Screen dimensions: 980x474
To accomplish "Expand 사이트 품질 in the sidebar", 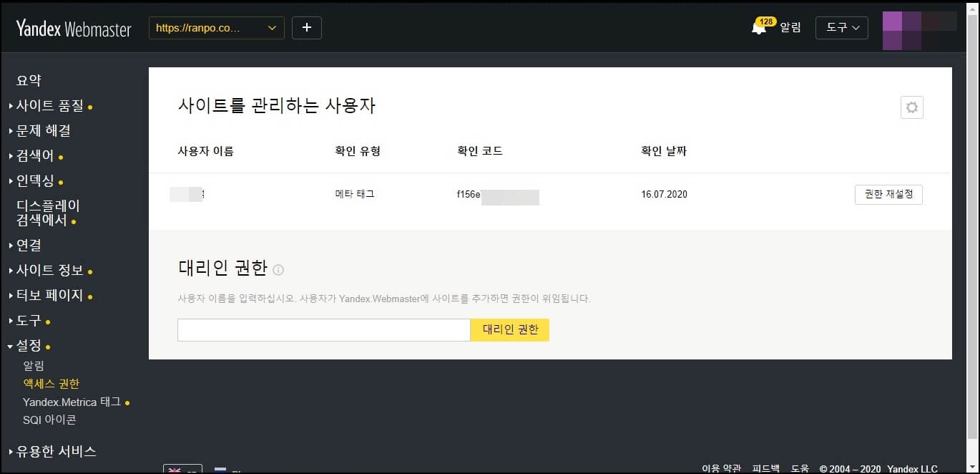I will coord(49,106).
